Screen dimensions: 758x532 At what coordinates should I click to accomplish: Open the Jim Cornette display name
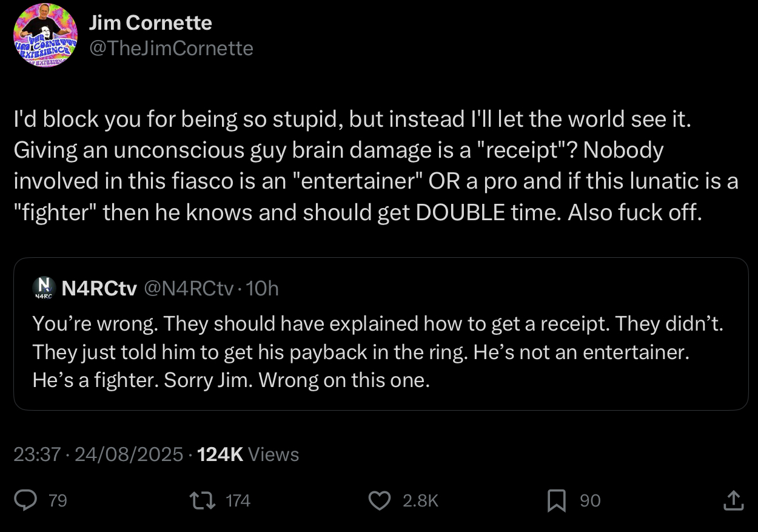(150, 23)
